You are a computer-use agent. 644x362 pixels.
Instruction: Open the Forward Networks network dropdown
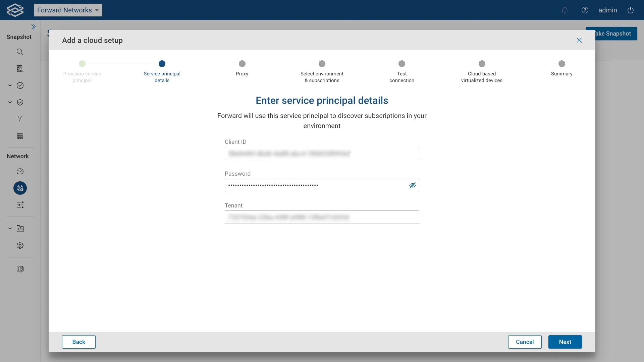point(68,10)
